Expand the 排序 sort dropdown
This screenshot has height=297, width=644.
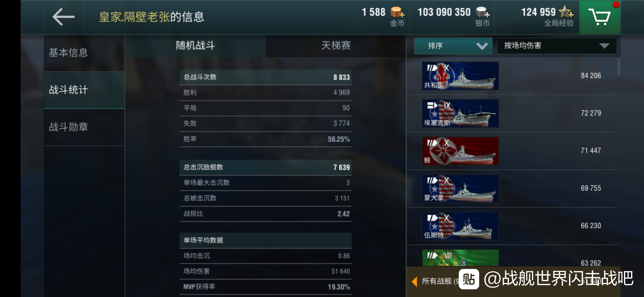pos(453,46)
